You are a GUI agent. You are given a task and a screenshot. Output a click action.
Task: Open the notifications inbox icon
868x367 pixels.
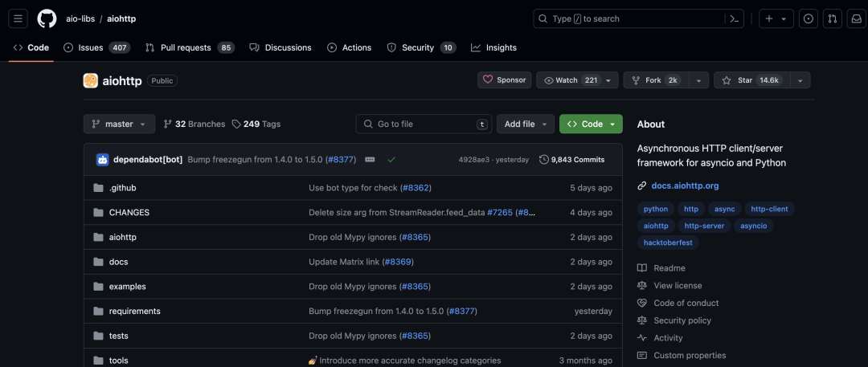(857, 18)
